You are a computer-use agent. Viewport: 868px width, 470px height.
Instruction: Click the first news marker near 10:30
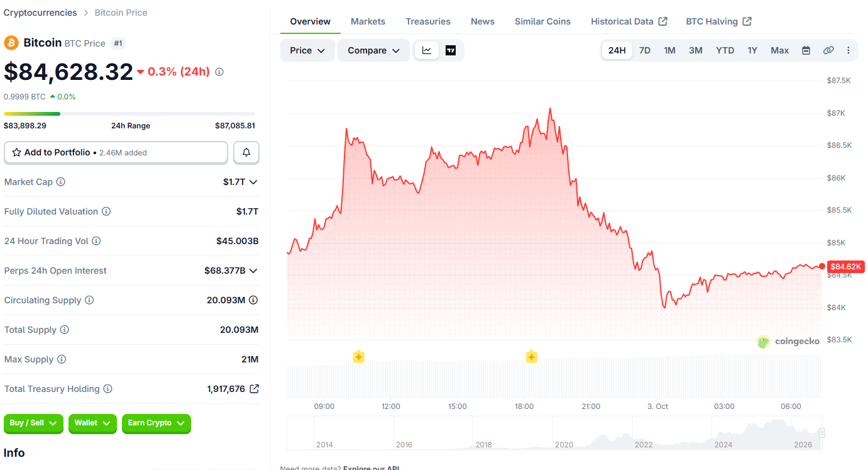(x=358, y=357)
